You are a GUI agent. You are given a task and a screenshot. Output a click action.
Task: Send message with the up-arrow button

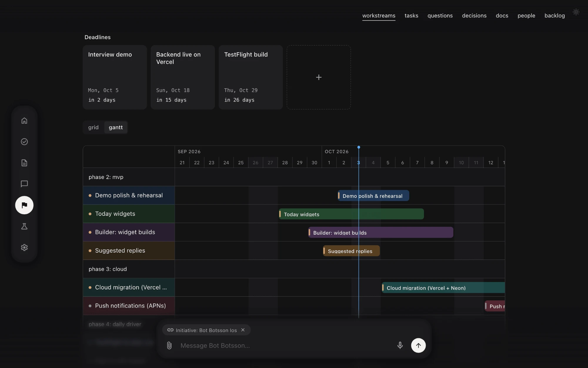pyautogui.click(x=418, y=345)
